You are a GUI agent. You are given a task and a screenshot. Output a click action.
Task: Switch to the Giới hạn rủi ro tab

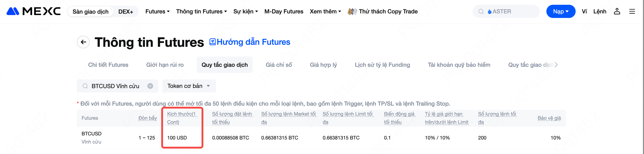pos(165,65)
